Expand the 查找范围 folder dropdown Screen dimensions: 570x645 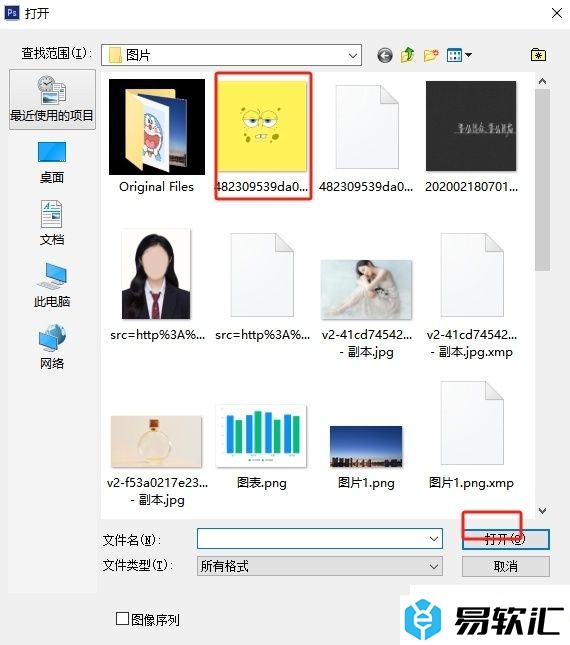tap(352, 55)
